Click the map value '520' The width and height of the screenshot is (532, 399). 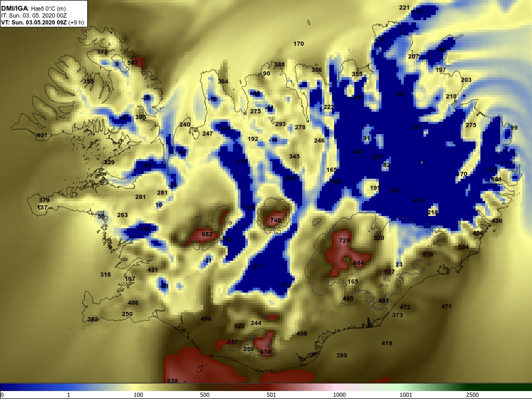click(x=379, y=238)
